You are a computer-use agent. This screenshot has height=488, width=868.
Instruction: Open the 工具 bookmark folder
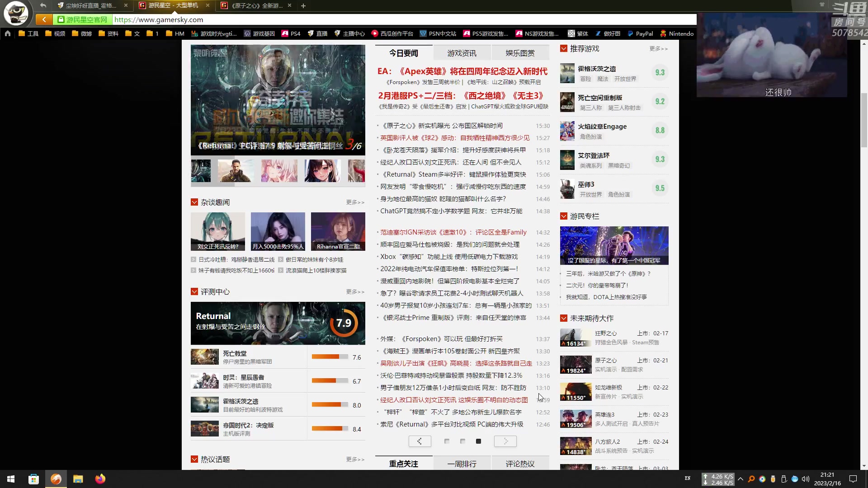point(28,33)
